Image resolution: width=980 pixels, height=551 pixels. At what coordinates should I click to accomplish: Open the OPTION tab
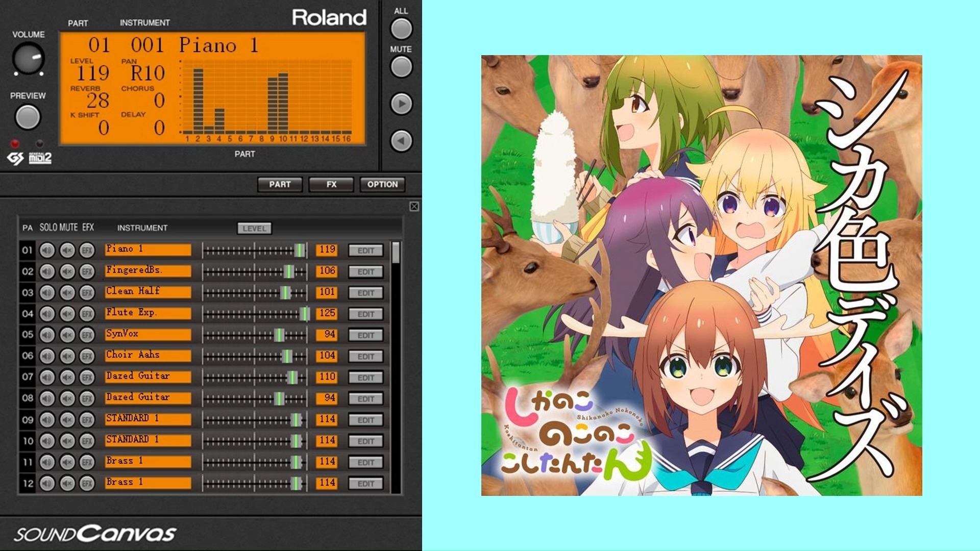pos(382,184)
